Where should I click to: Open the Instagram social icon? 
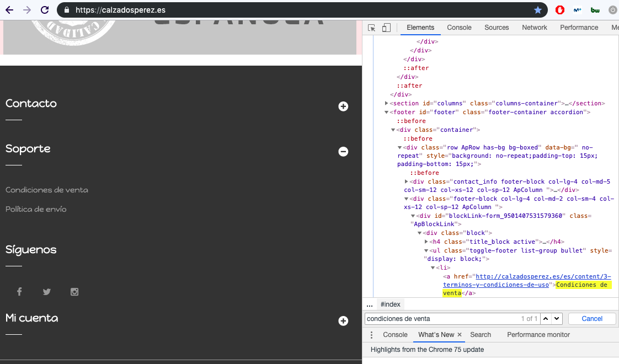pyautogui.click(x=74, y=292)
